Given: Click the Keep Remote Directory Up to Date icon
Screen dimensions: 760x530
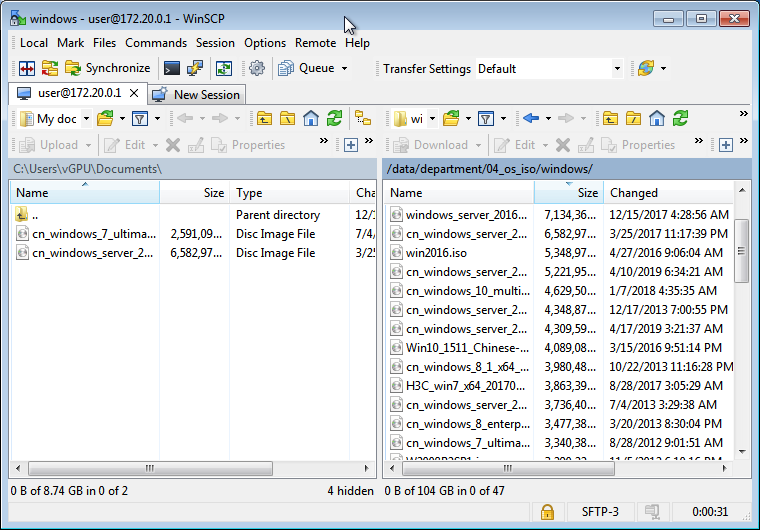Looking at the screenshot, I should pos(224,68).
